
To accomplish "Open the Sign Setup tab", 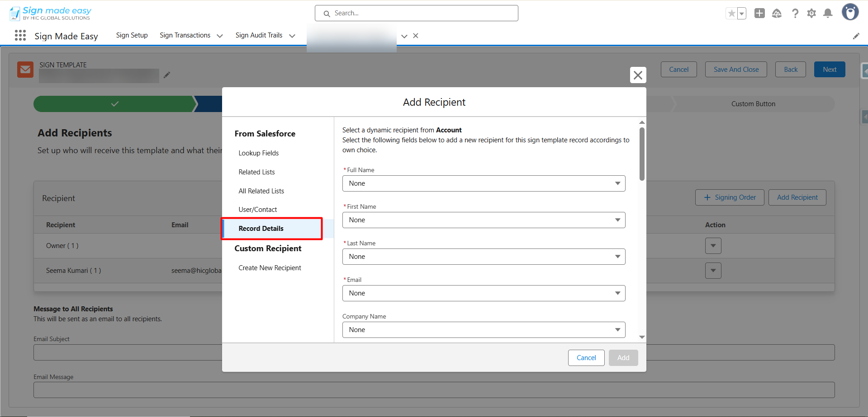I will click(132, 35).
